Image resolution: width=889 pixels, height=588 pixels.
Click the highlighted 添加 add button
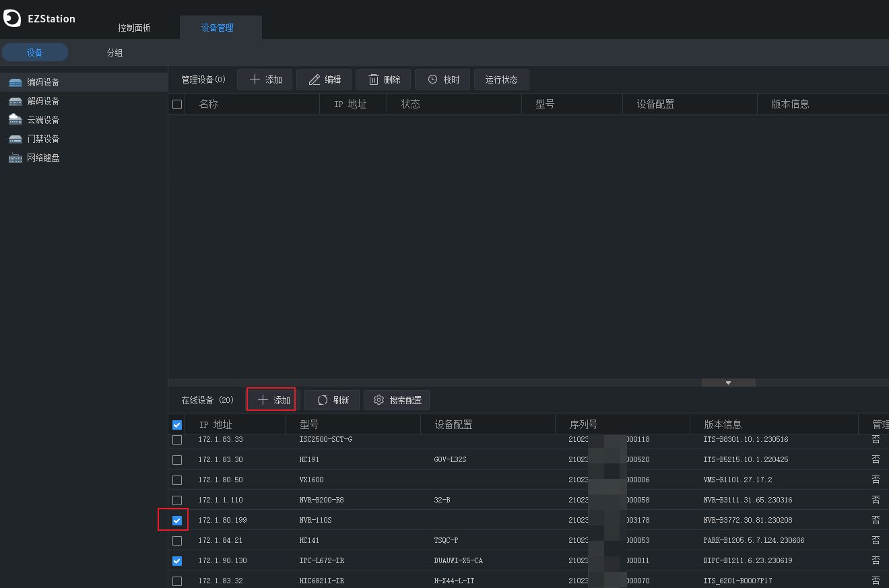(271, 399)
